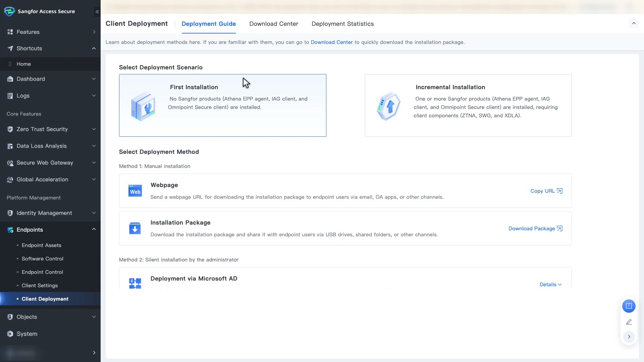
Task: Expand the Global Acceleration chevron
Action: tap(94, 179)
